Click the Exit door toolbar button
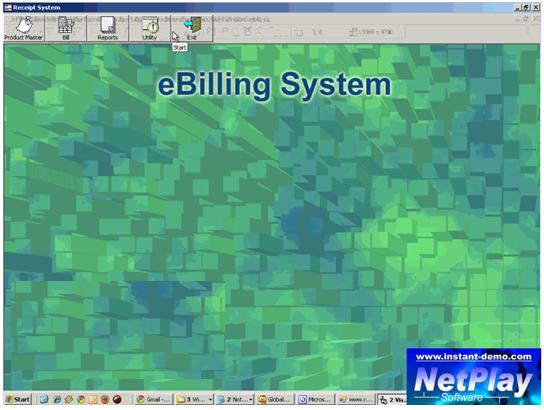Screen dimensions: 544x410 point(192,28)
